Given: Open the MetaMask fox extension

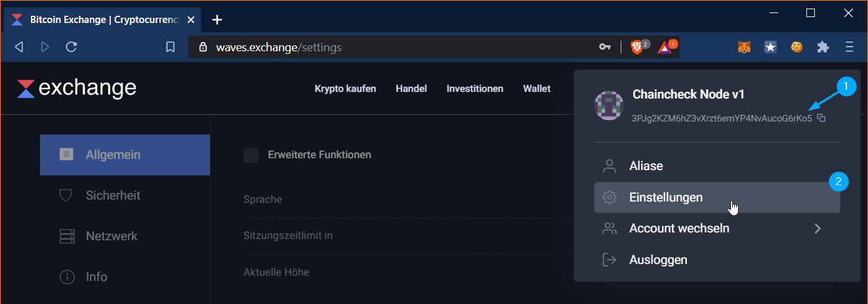Looking at the screenshot, I should tap(745, 47).
